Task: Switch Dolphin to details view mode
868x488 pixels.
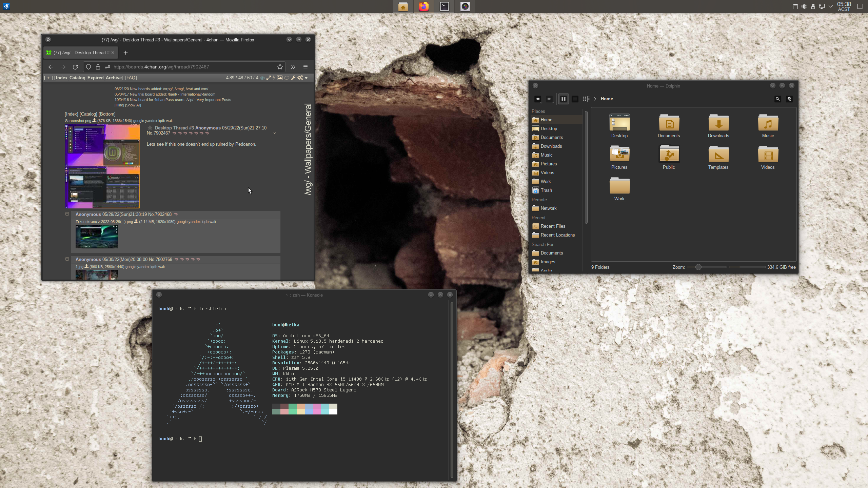Action: pyautogui.click(x=586, y=99)
